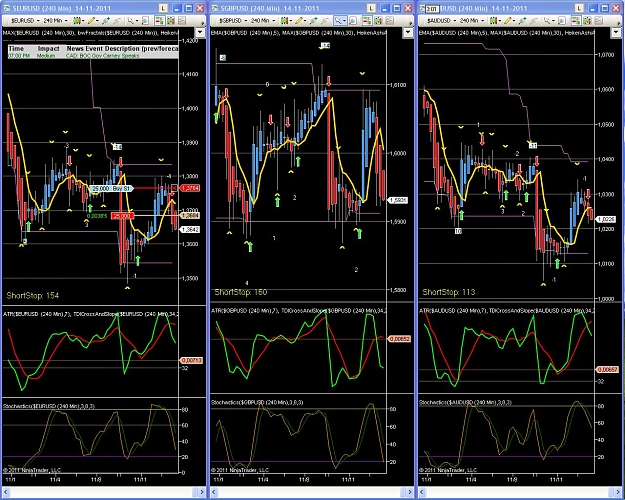The image size is (625, 500).
Task: Open the 240 Min interval dropdown in the EURUSD window
Action: coord(55,20)
